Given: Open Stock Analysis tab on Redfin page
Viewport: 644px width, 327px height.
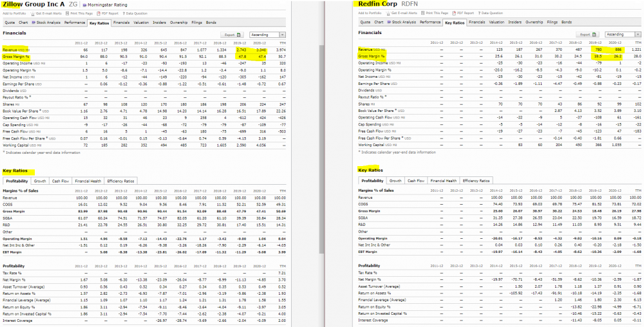Looking at the screenshot, I should (x=402, y=22).
